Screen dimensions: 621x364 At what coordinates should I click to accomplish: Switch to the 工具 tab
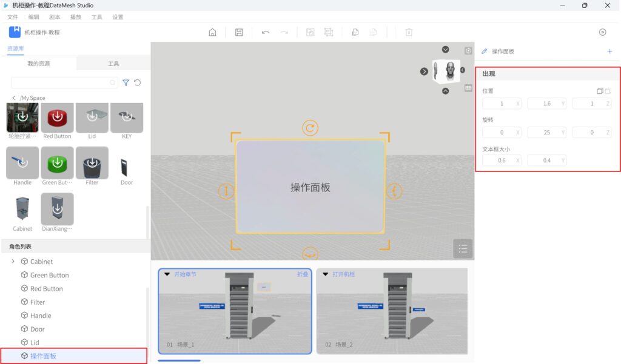(x=113, y=64)
